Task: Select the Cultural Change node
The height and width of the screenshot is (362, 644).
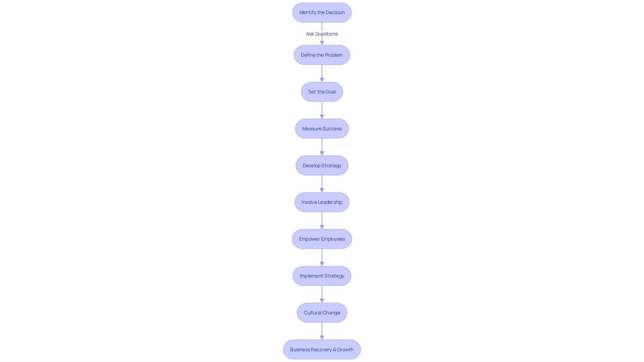Action: coord(322,312)
